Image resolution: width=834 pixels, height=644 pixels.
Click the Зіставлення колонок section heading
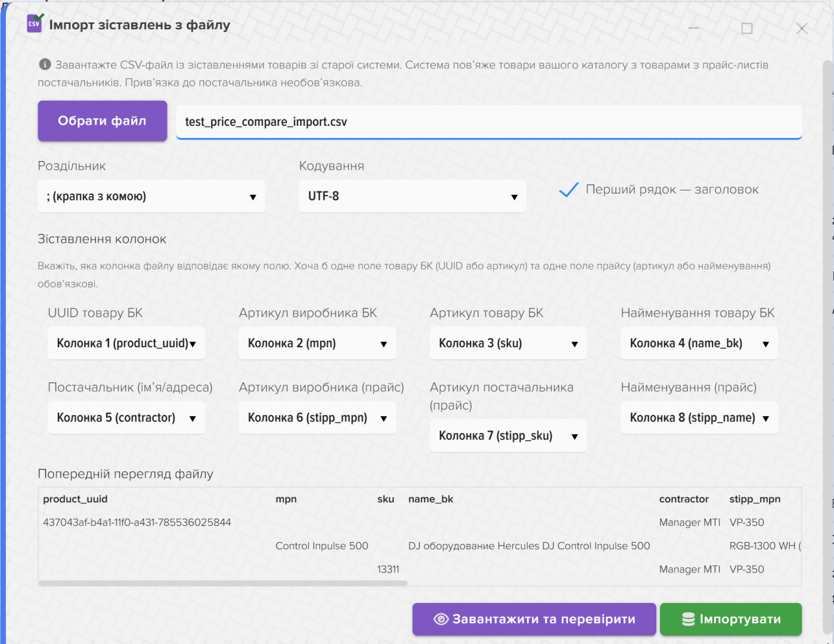click(102, 239)
